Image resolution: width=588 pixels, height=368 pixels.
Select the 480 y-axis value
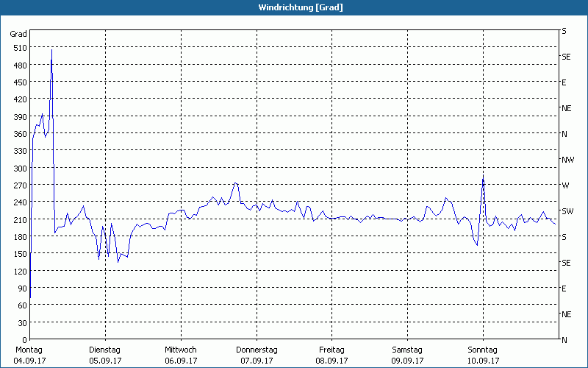[21, 66]
